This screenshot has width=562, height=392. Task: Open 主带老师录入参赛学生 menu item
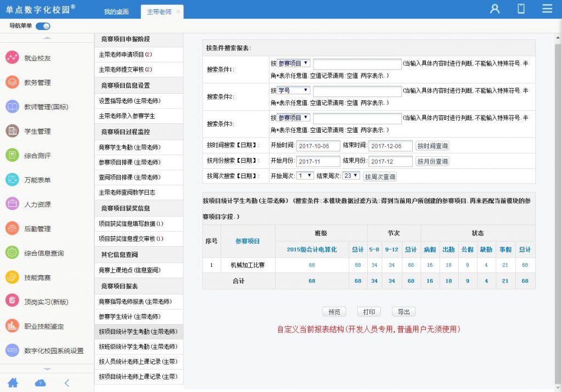point(139,116)
